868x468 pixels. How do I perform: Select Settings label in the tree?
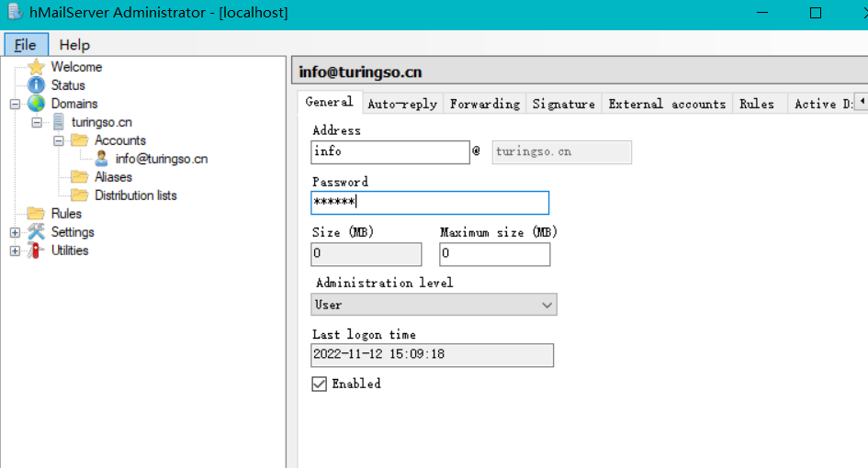pos(73,232)
